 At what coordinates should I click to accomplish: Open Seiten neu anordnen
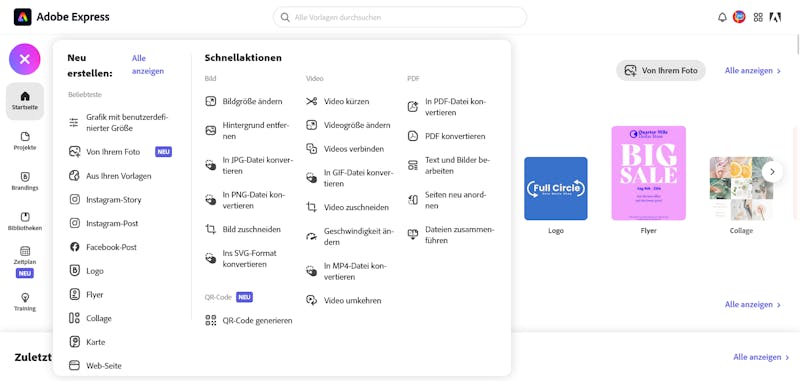pos(447,200)
